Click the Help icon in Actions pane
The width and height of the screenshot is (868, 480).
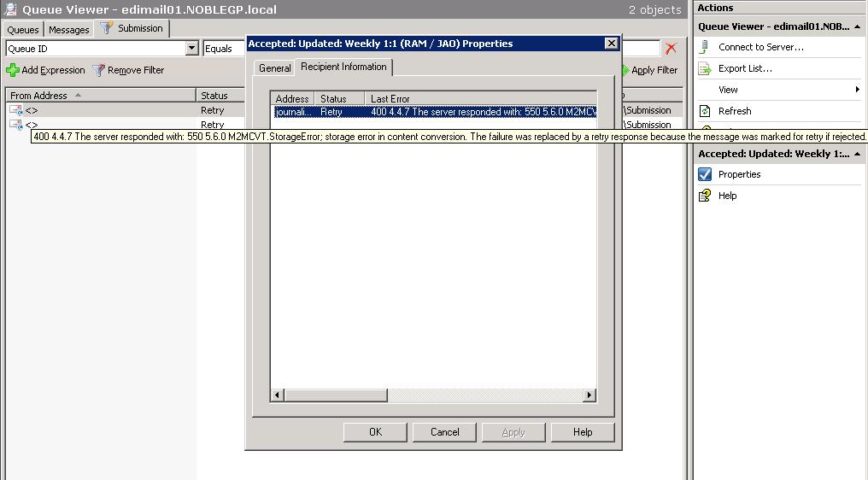pyautogui.click(x=704, y=196)
